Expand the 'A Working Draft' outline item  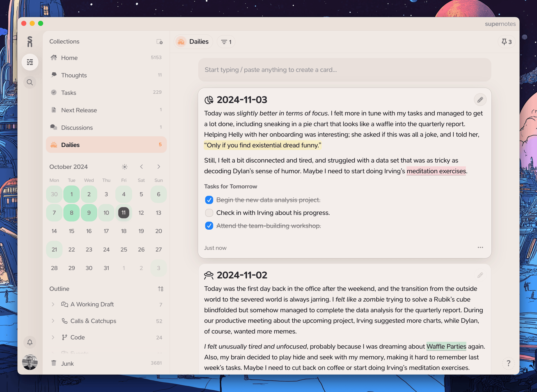(53, 304)
